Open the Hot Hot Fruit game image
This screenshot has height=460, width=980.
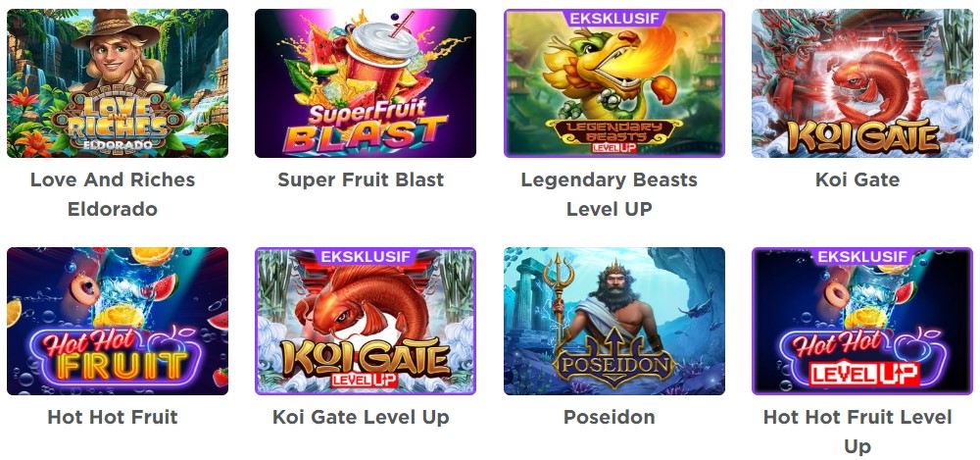pos(118,321)
